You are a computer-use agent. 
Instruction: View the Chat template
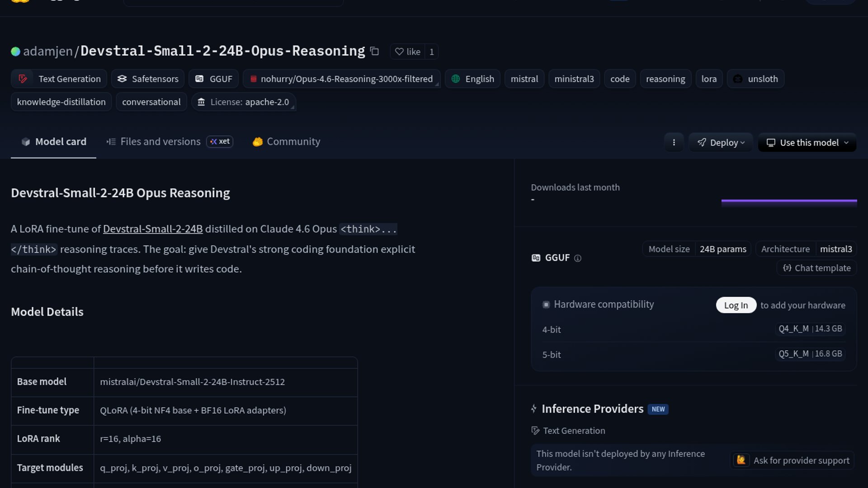(x=817, y=268)
